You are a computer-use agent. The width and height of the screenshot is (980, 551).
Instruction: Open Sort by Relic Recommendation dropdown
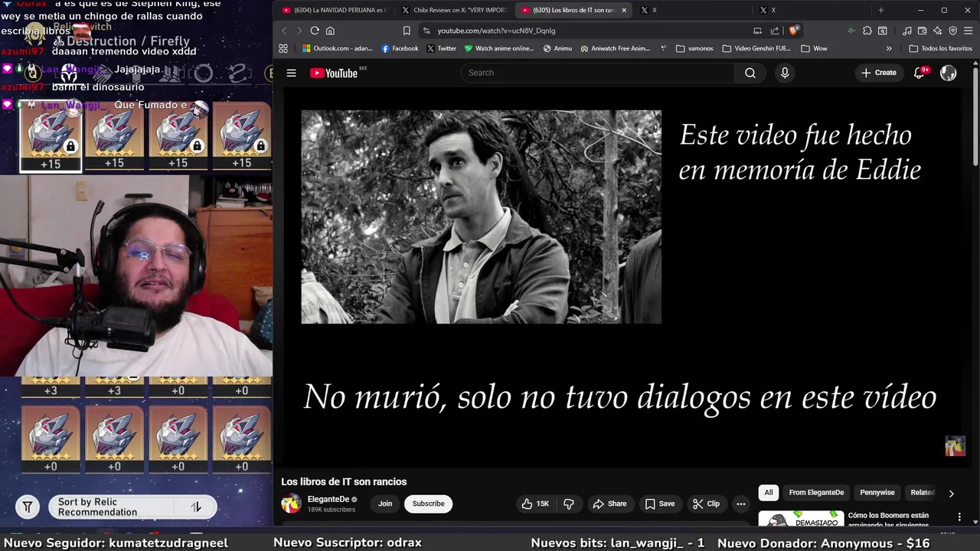[132, 507]
